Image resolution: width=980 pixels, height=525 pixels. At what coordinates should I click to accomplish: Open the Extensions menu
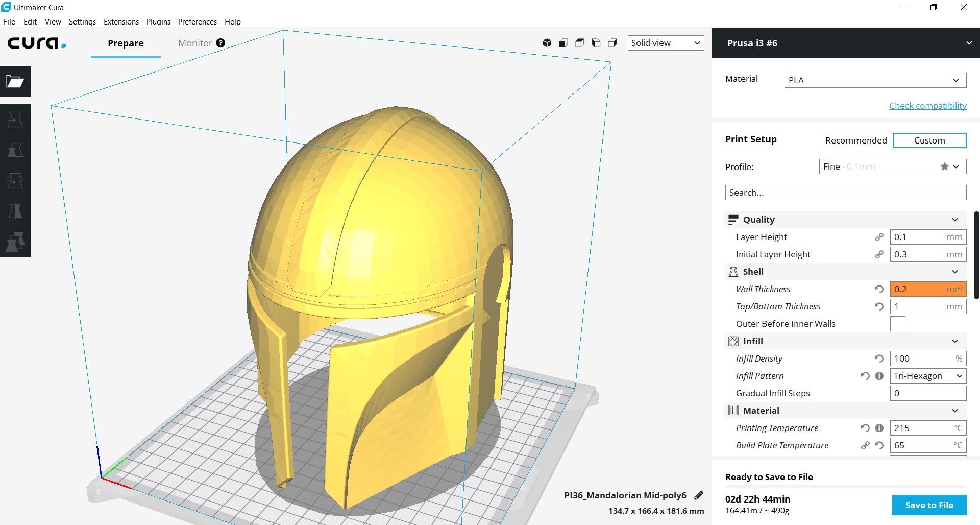click(x=121, y=22)
